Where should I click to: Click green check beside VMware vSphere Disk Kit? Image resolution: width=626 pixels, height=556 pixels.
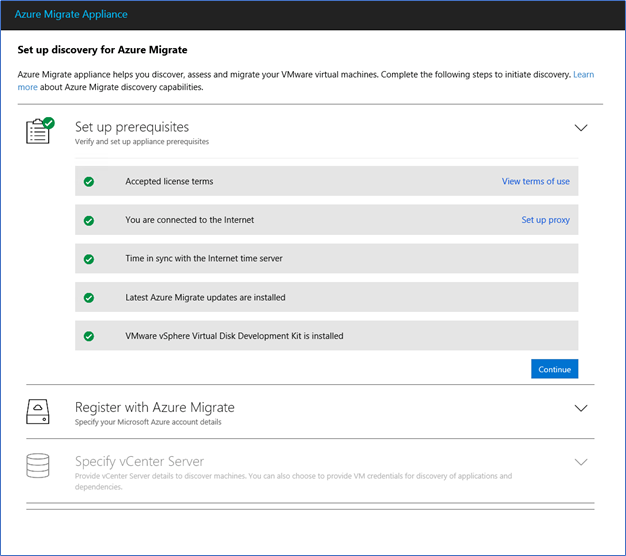(x=89, y=336)
